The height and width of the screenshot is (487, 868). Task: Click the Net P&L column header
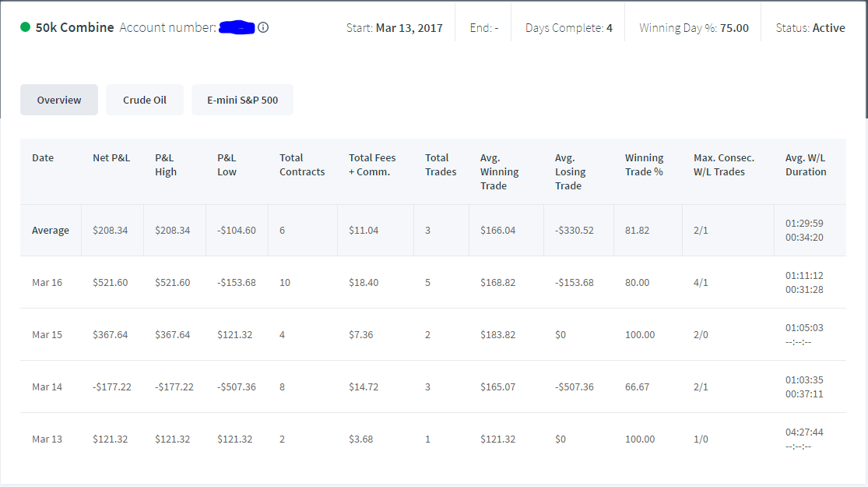click(x=111, y=158)
